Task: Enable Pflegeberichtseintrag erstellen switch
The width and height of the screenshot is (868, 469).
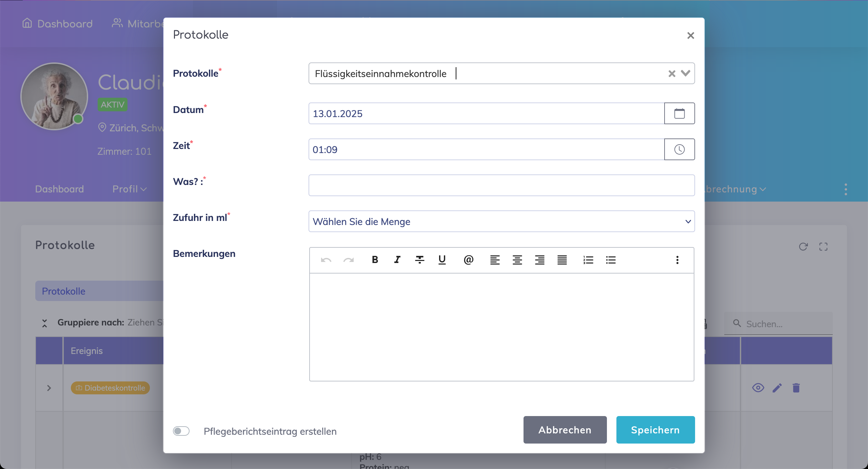Action: pos(181,431)
